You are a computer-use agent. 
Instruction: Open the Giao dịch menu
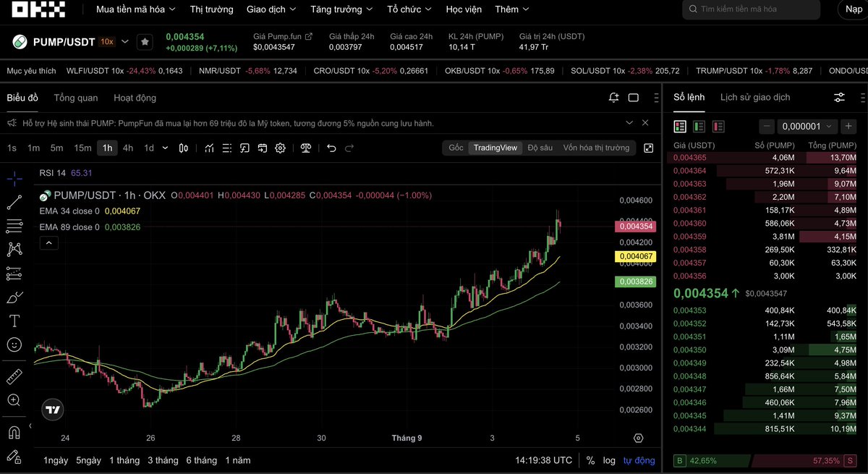click(271, 9)
